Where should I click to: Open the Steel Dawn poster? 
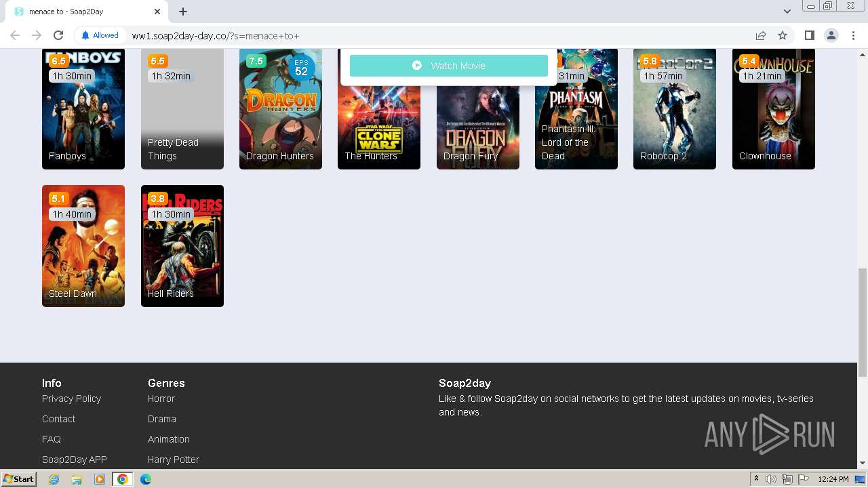tap(83, 246)
